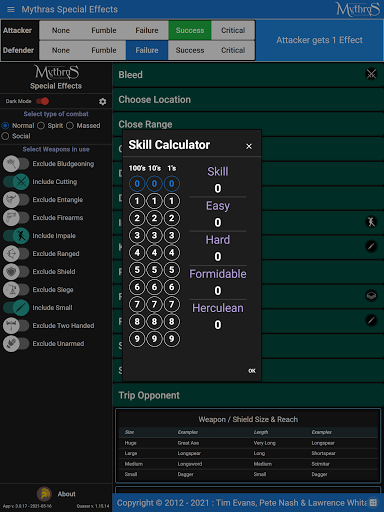Pick 9 in the 10's column
This screenshot has width=384, height=512.
(x=154, y=339)
